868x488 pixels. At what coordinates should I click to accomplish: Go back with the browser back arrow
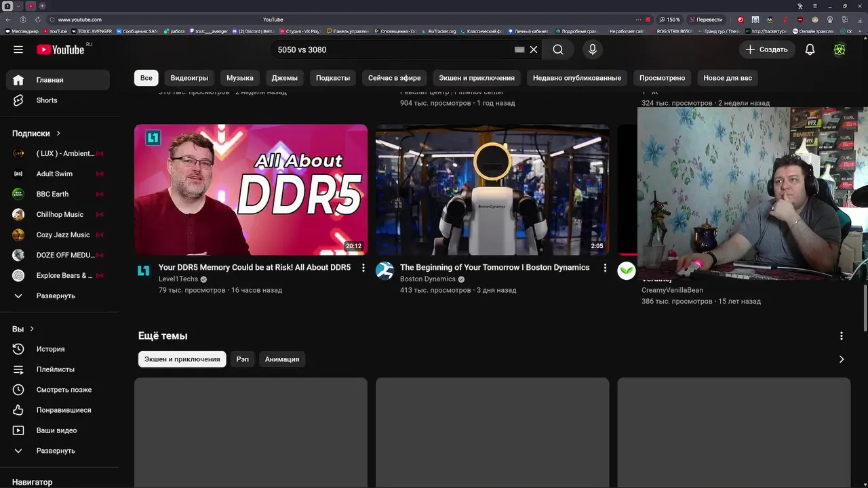pyautogui.click(x=8, y=20)
